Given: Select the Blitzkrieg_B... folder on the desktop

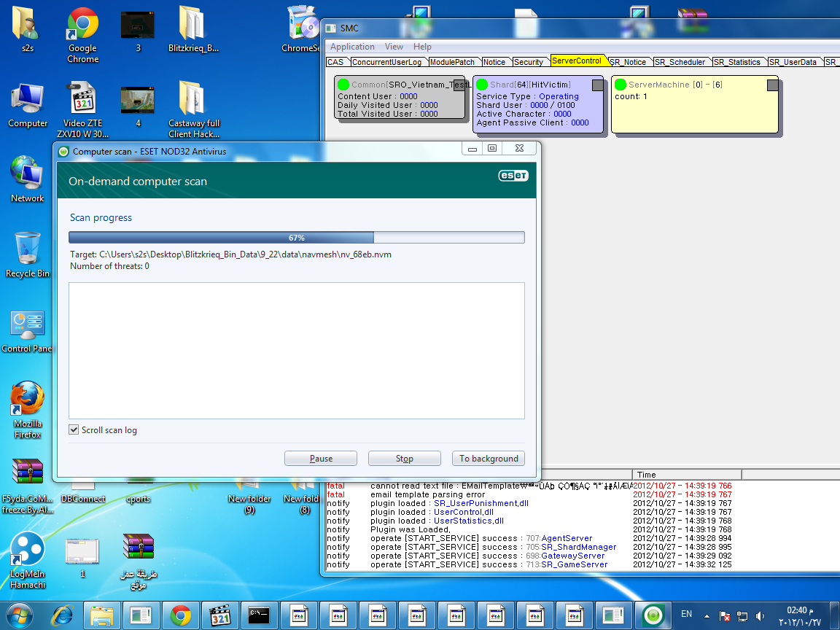Looking at the screenshot, I should [192, 29].
